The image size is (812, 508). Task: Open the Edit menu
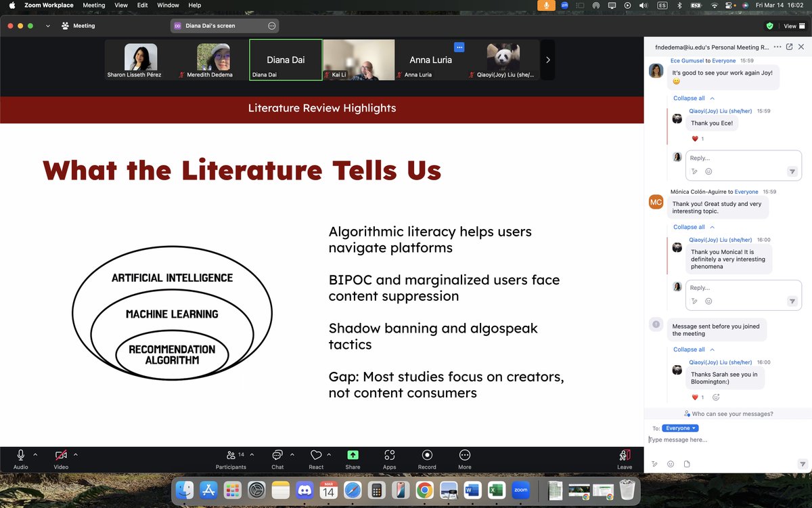[x=142, y=5]
